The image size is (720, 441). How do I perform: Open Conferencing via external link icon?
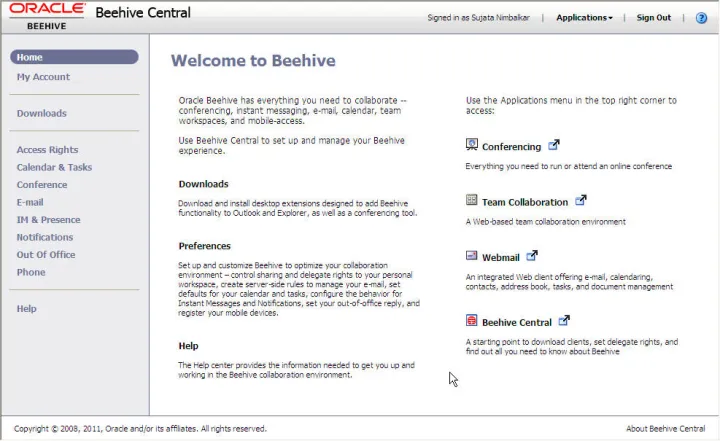pyautogui.click(x=554, y=145)
